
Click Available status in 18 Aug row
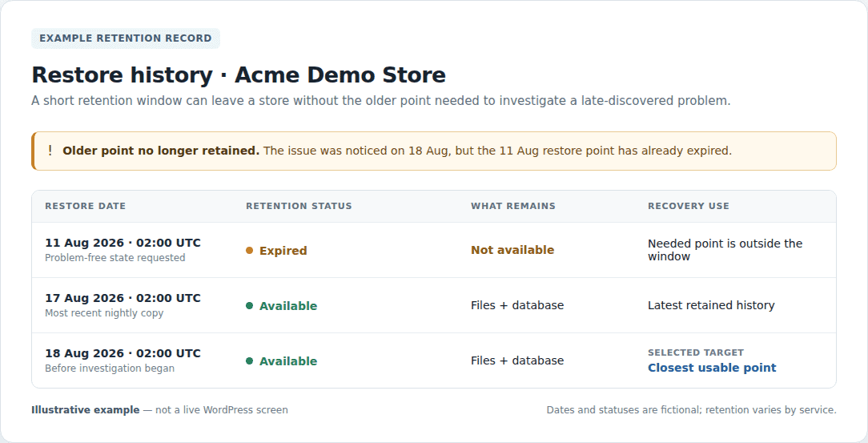pyautogui.click(x=288, y=361)
